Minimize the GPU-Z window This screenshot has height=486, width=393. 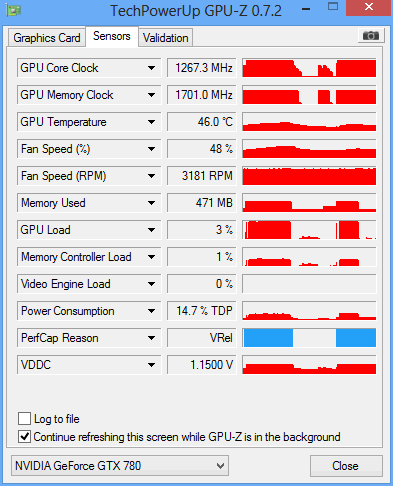[306, 9]
